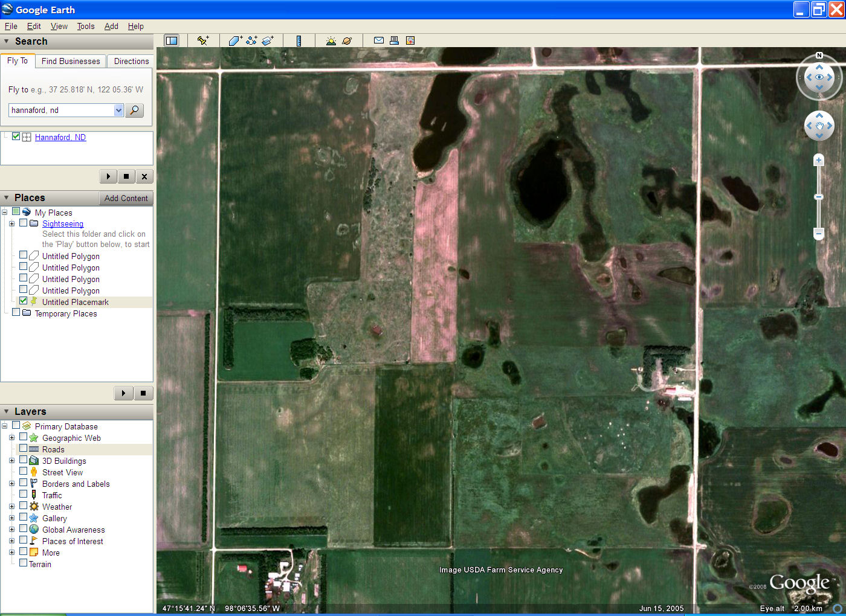Enable the Terrain layer checkbox
The width and height of the screenshot is (846, 616).
(23, 563)
